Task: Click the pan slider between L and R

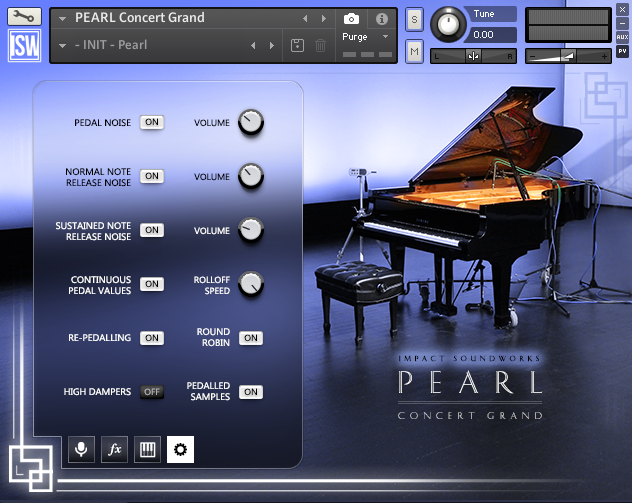Action: click(474, 56)
